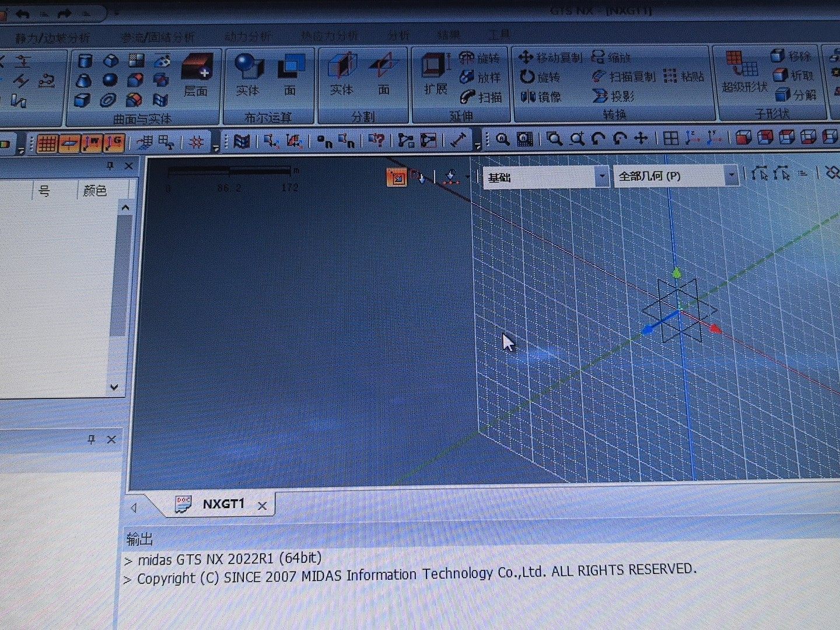
Task: Click the 粘贴 paste tool
Action: tap(684, 76)
